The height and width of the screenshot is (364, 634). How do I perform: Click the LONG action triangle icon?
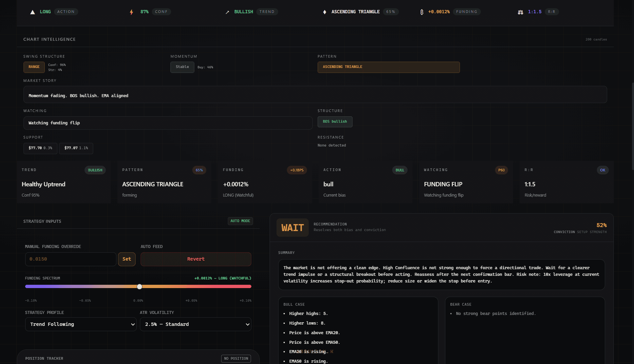click(x=32, y=12)
